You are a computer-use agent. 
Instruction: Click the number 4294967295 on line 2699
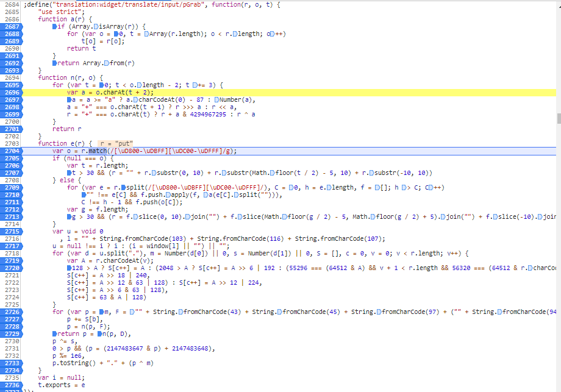pos(208,115)
